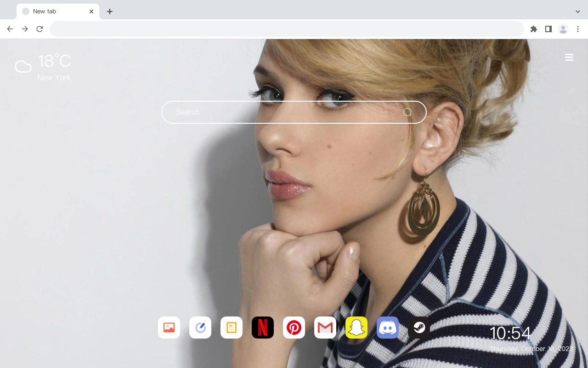Go back to the previous page

pos(10,29)
